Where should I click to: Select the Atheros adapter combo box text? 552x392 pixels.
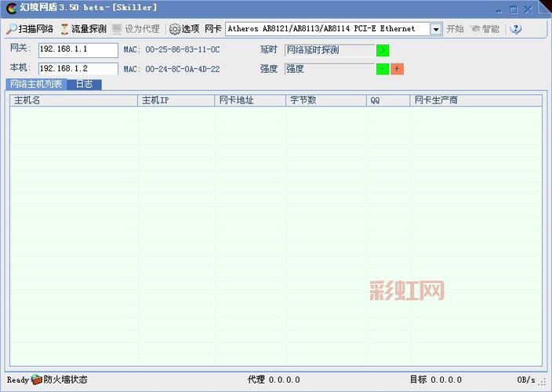click(321, 29)
